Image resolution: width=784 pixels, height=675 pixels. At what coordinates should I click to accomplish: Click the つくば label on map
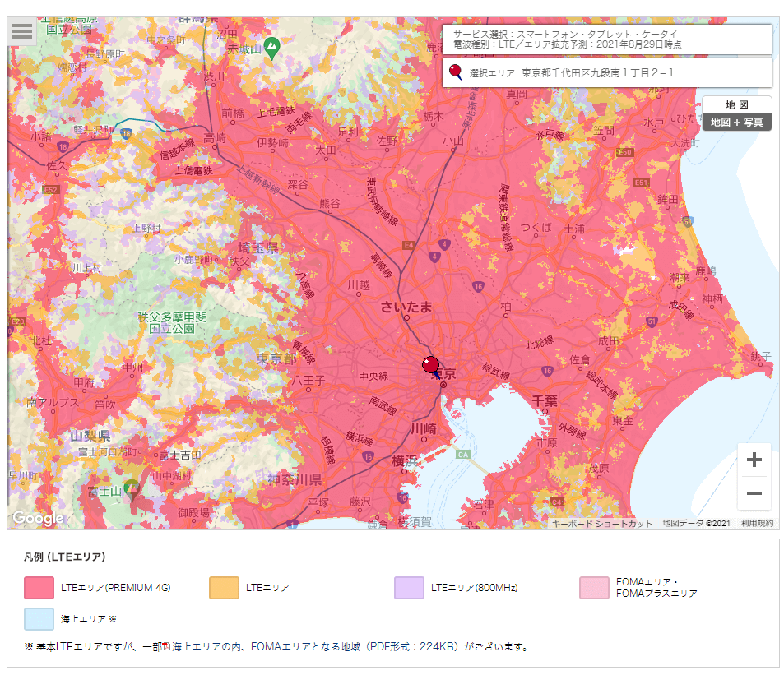[x=536, y=228]
